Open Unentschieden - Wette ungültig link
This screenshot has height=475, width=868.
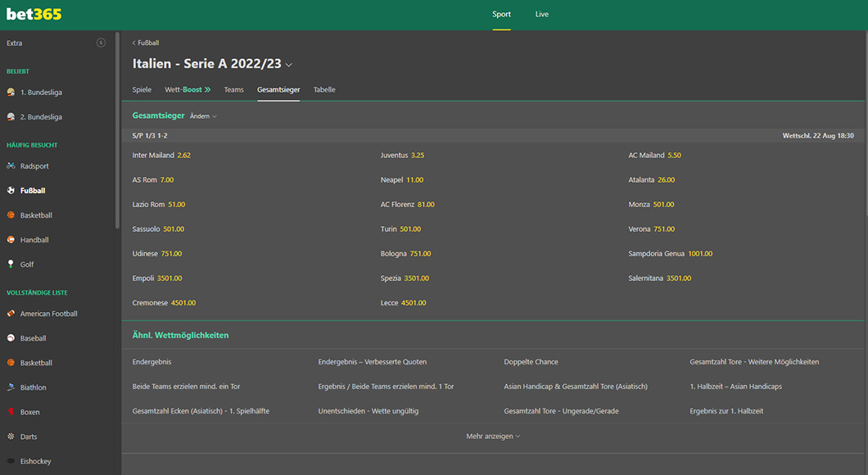[368, 411]
